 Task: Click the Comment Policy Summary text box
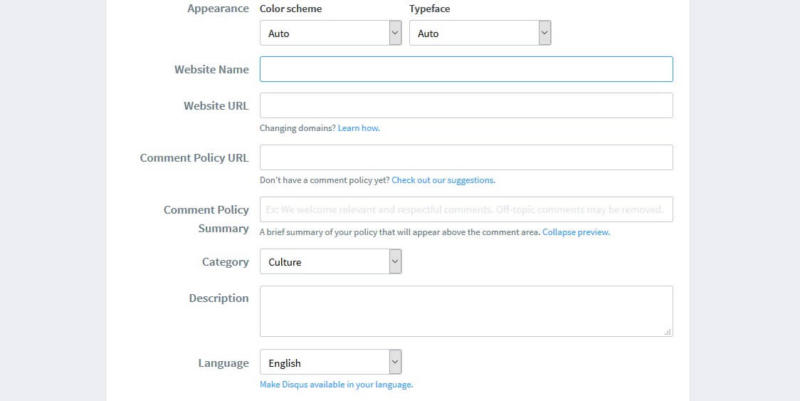(466, 210)
